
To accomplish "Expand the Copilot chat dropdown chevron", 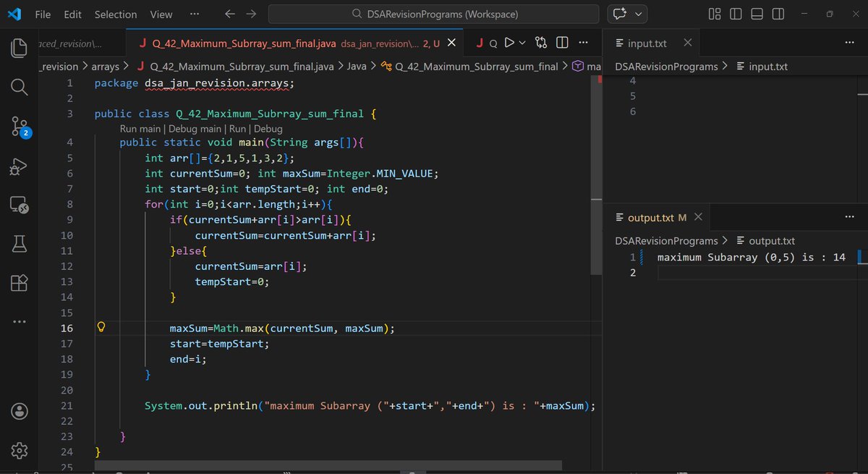I will pyautogui.click(x=638, y=14).
